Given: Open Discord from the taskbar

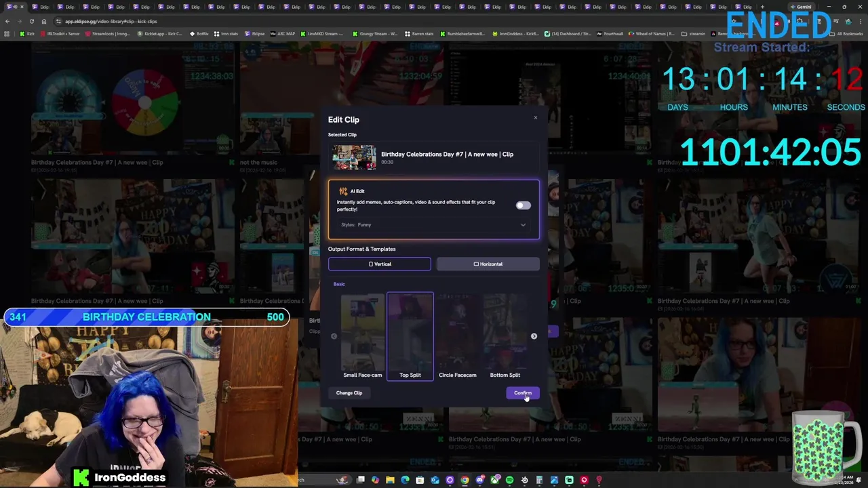Looking at the screenshot, I should pyautogui.click(x=479, y=480).
